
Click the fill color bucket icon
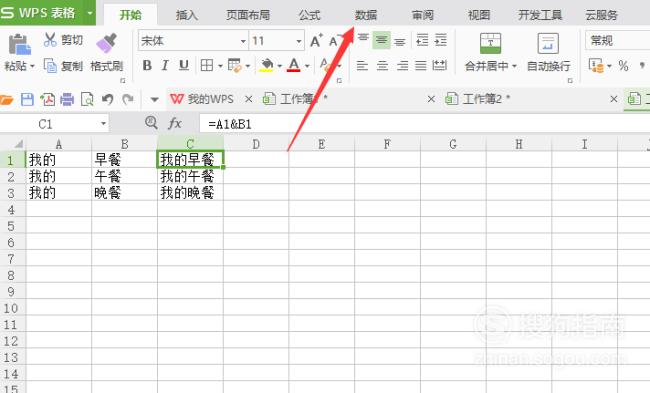coord(267,65)
